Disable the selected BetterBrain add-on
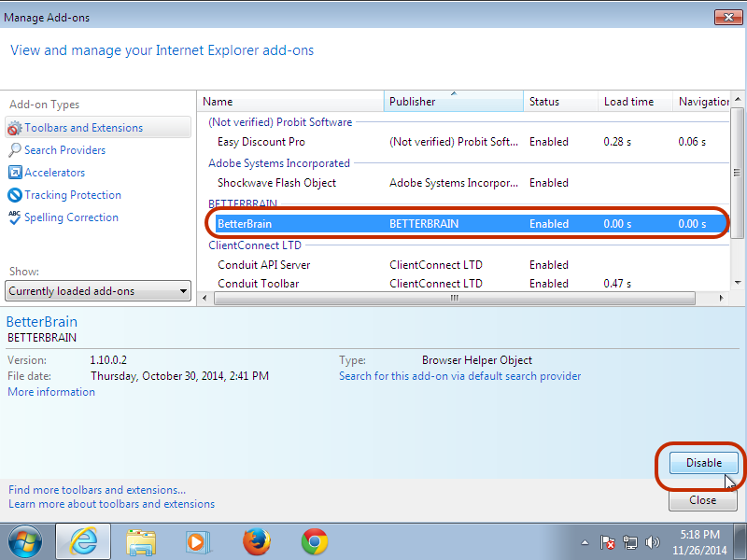This screenshot has width=747, height=560. tap(704, 463)
